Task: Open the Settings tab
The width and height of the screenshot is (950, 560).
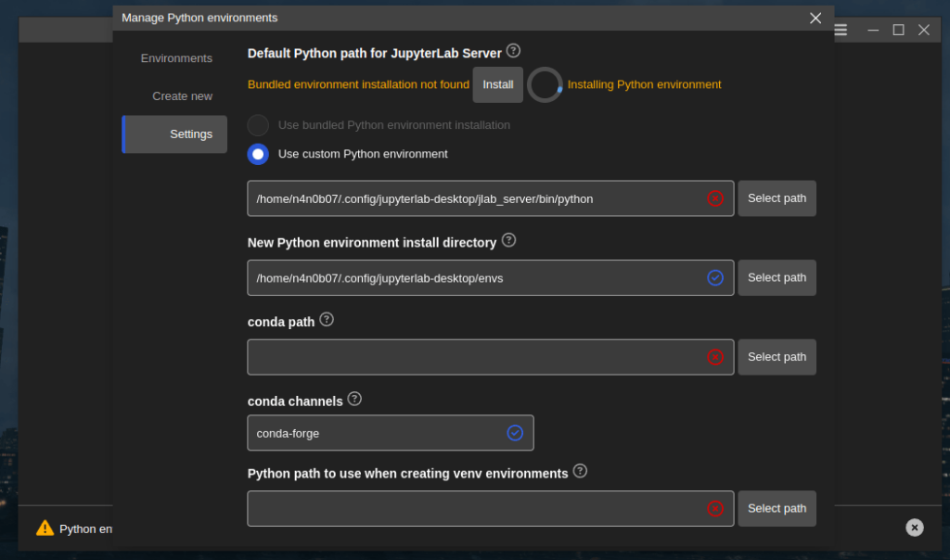Action: [190, 134]
